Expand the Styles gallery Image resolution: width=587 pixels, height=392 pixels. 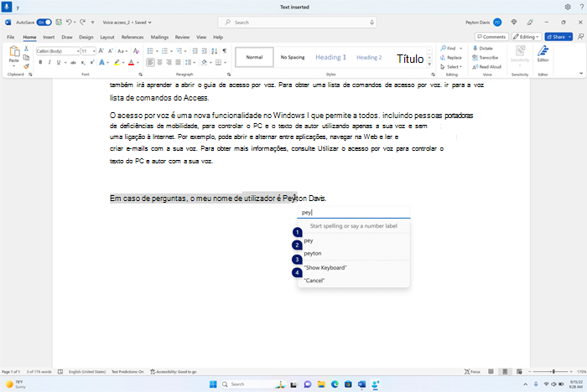[x=429, y=64]
